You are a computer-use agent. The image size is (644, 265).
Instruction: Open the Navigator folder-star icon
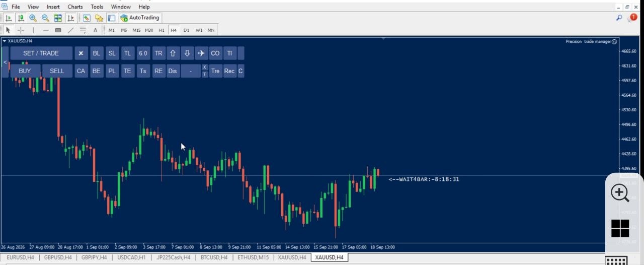pyautogui.click(x=99, y=18)
